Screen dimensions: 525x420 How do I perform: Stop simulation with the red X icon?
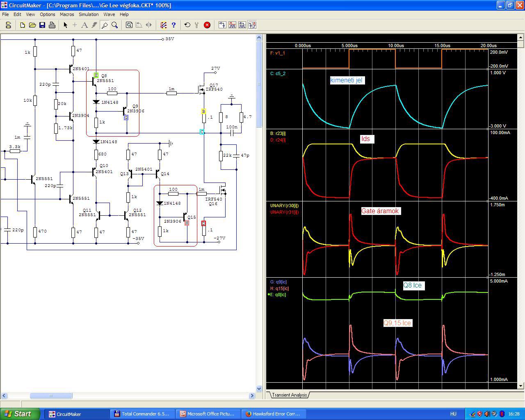point(207,25)
